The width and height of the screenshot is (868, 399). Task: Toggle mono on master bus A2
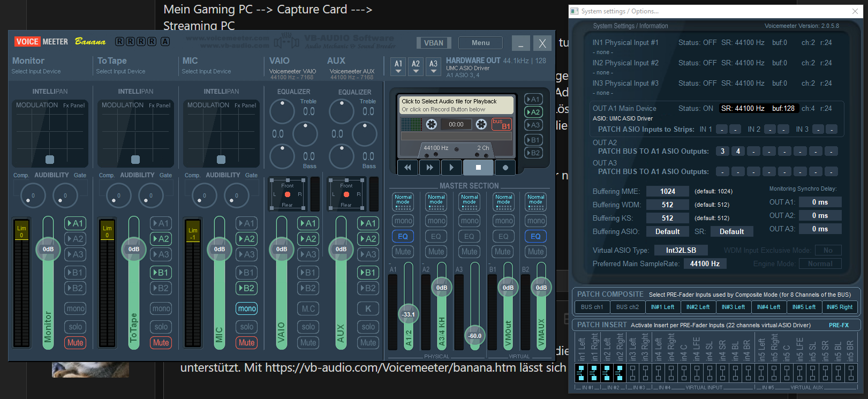[436, 221]
